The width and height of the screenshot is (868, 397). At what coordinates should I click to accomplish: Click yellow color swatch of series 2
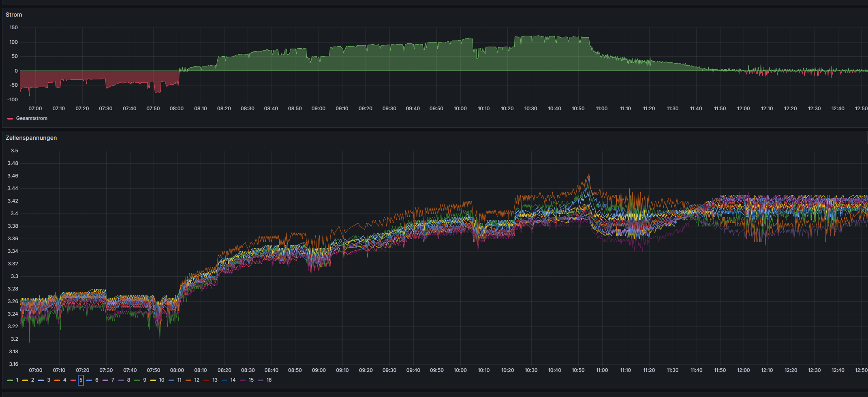pyautogui.click(x=25, y=380)
